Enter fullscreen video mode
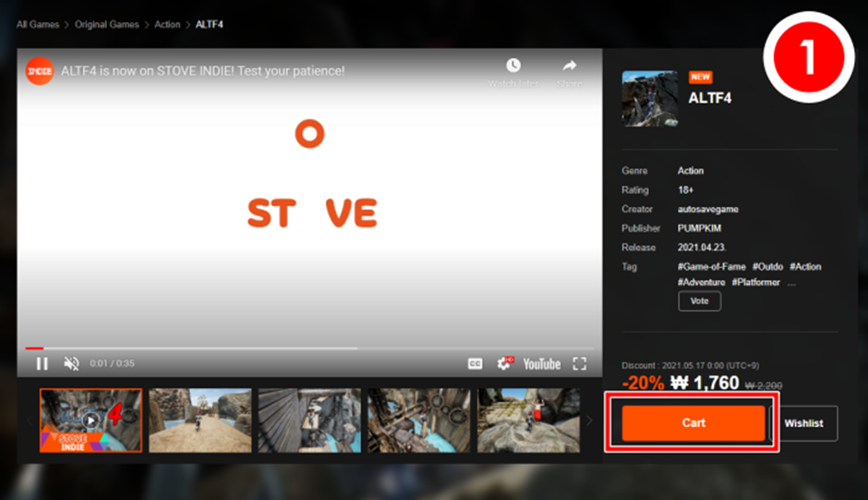 (580, 363)
